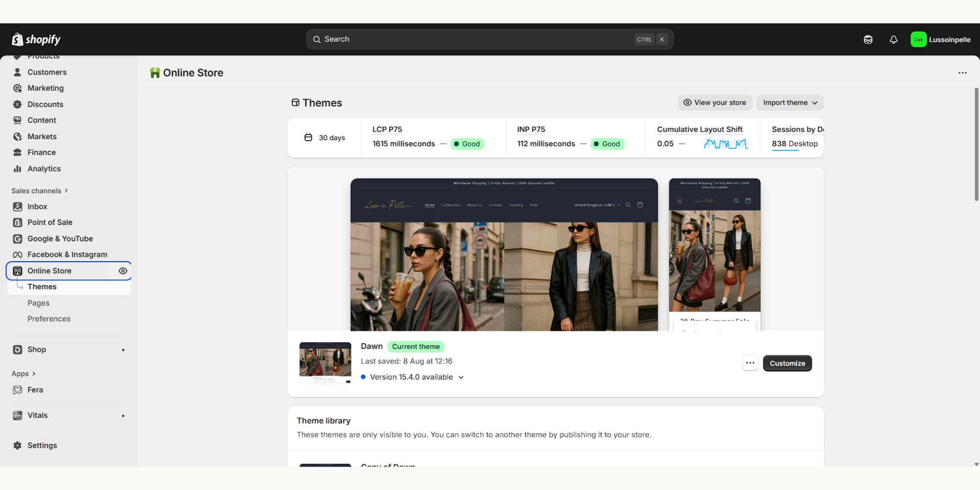Viewport: 980px width, 490px height.
Task: Click 'Last saved: 8 Aug at 12:16' text
Action: [407, 362]
